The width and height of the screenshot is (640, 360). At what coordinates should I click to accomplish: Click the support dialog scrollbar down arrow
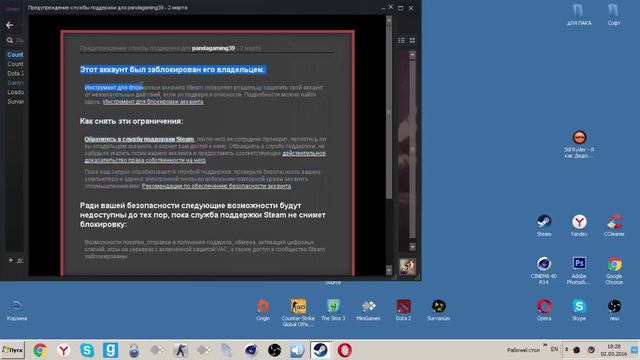click(x=389, y=270)
